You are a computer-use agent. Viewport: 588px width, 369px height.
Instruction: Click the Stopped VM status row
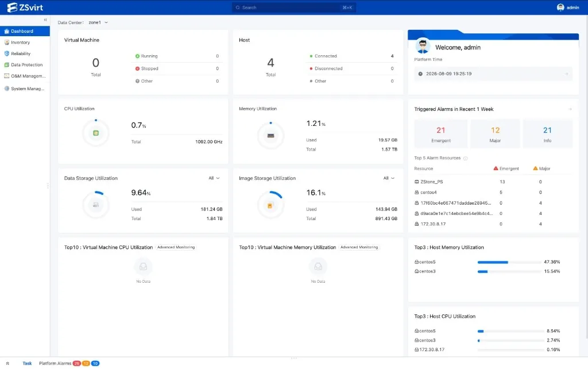(x=177, y=69)
